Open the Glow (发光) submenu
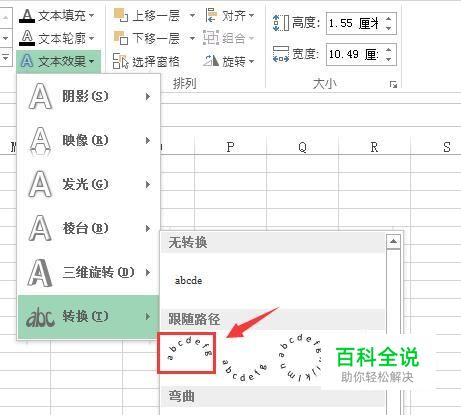Image resolution: width=461 pixels, height=415 pixels. point(89,184)
